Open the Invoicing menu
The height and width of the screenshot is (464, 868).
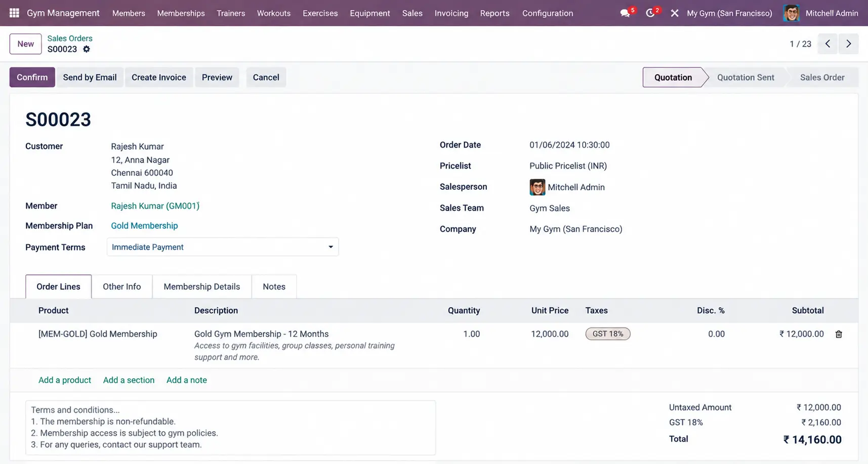point(451,13)
